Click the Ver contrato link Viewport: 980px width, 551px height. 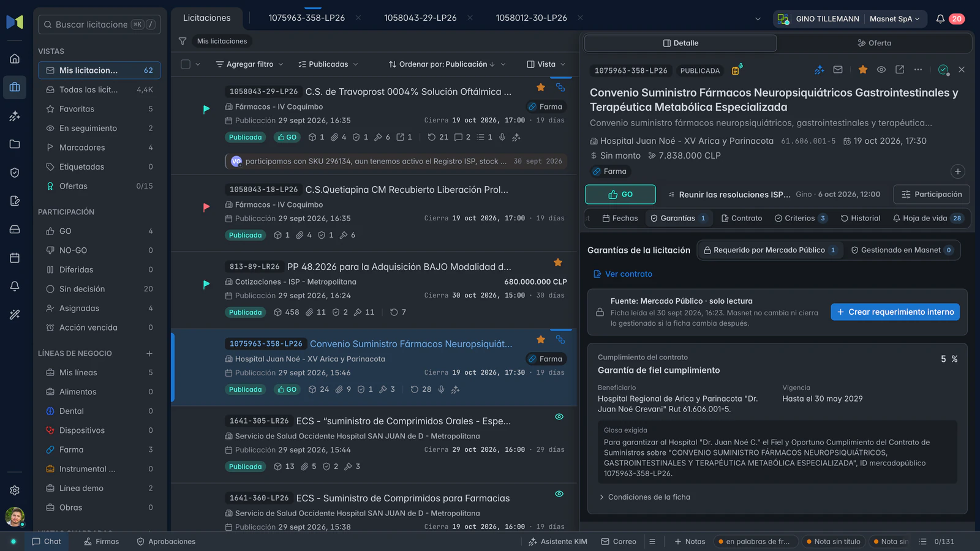[x=623, y=274]
